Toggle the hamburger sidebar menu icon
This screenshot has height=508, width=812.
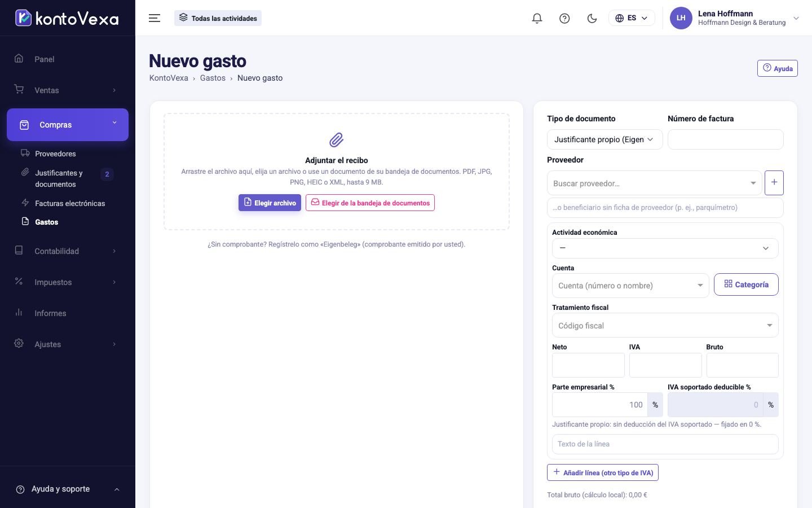(x=155, y=18)
